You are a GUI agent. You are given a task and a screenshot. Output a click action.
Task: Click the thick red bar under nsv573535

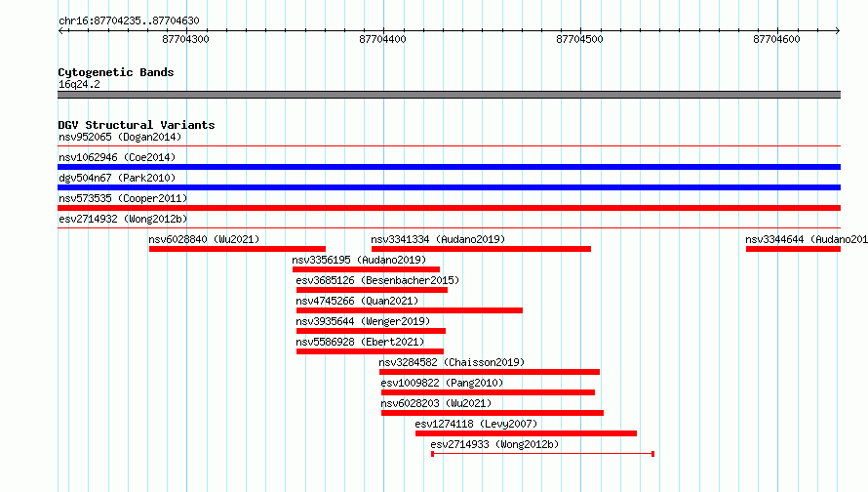(449, 208)
